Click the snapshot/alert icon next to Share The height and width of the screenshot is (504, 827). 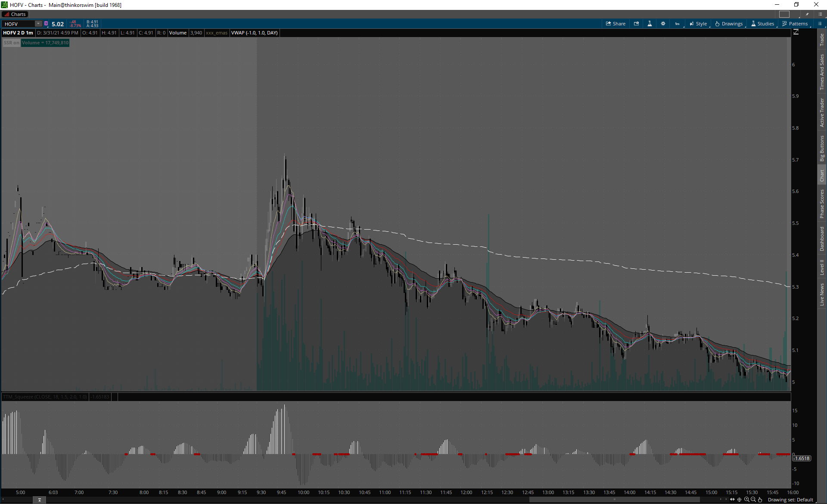point(636,24)
